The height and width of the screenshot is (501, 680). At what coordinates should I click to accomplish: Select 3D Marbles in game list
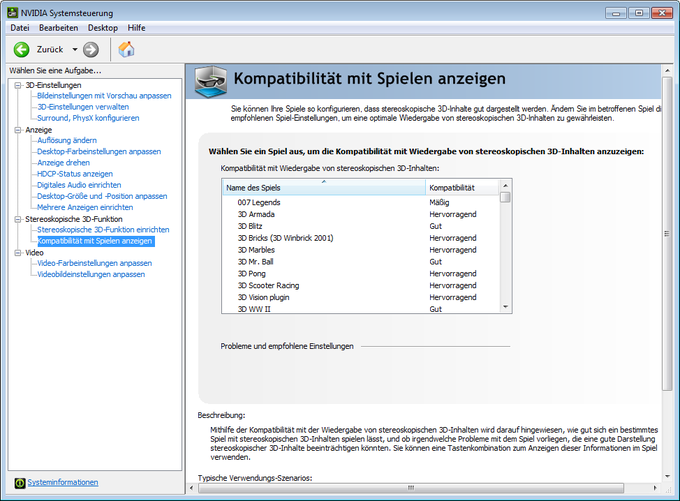[x=361, y=250]
